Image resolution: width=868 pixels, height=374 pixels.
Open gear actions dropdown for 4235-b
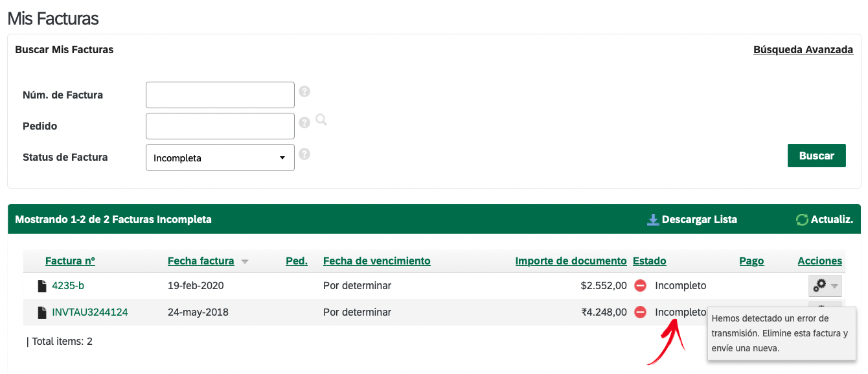tap(825, 285)
